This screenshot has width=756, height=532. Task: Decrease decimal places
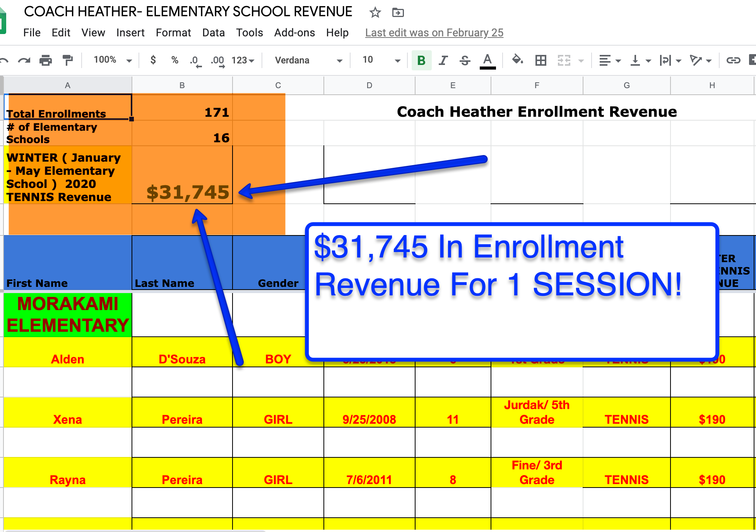[x=195, y=61]
